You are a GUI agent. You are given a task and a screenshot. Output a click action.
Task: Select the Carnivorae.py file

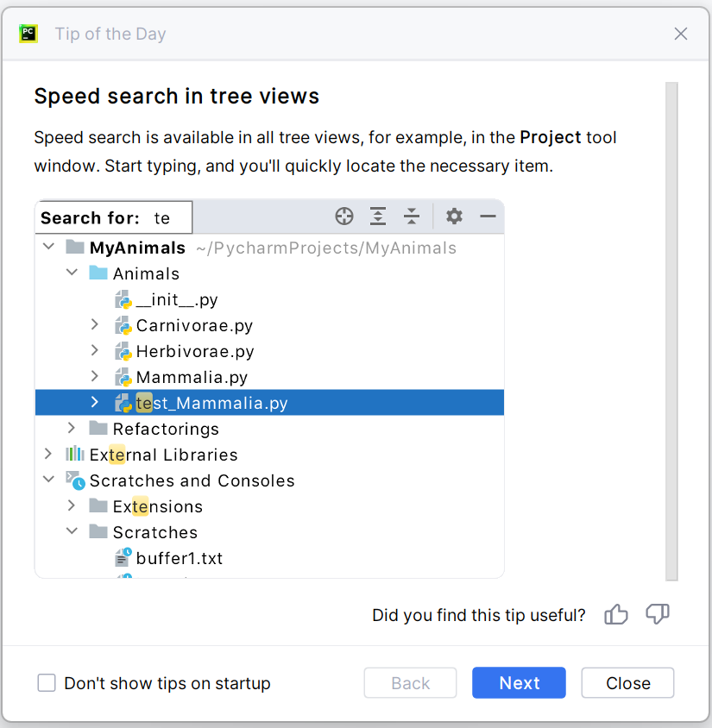coord(194,325)
